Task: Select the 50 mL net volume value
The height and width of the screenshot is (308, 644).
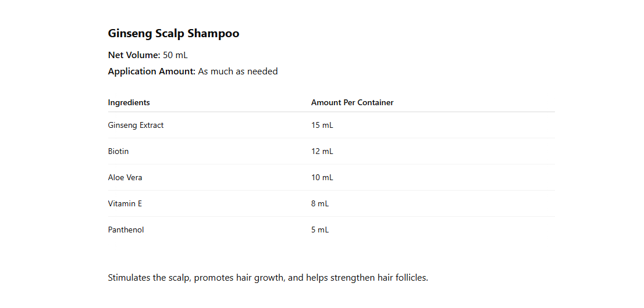Action: click(175, 55)
